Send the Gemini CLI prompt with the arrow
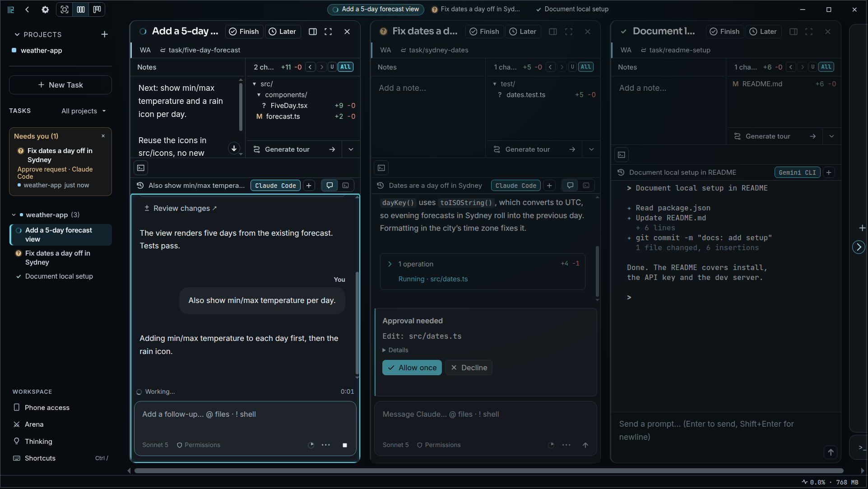The height and width of the screenshot is (489, 868). (x=831, y=452)
